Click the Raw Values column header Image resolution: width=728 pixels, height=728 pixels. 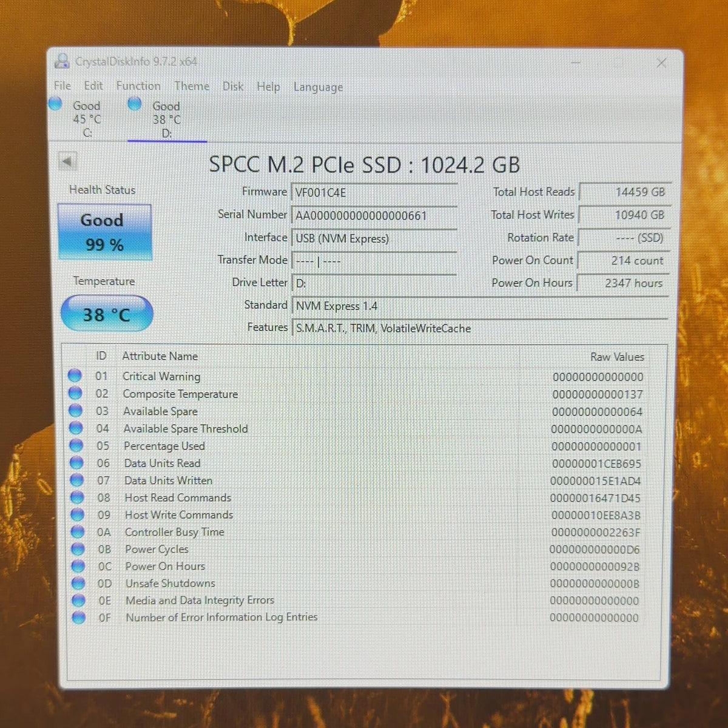617,357
